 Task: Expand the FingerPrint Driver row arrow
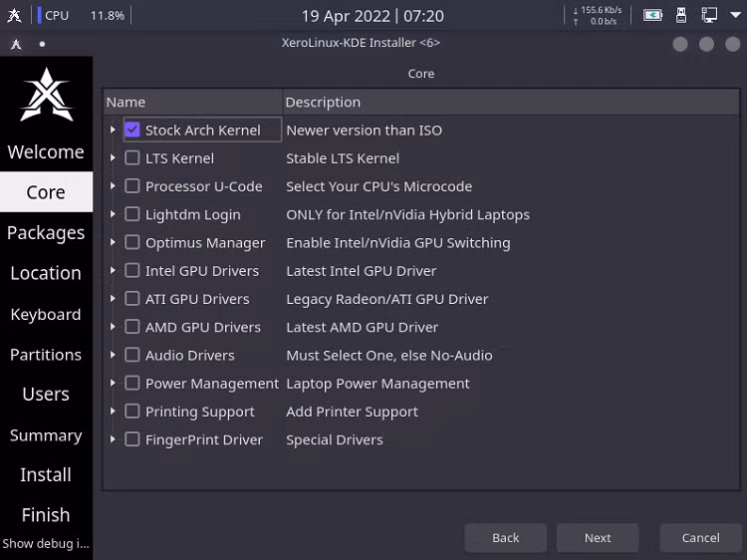[113, 439]
